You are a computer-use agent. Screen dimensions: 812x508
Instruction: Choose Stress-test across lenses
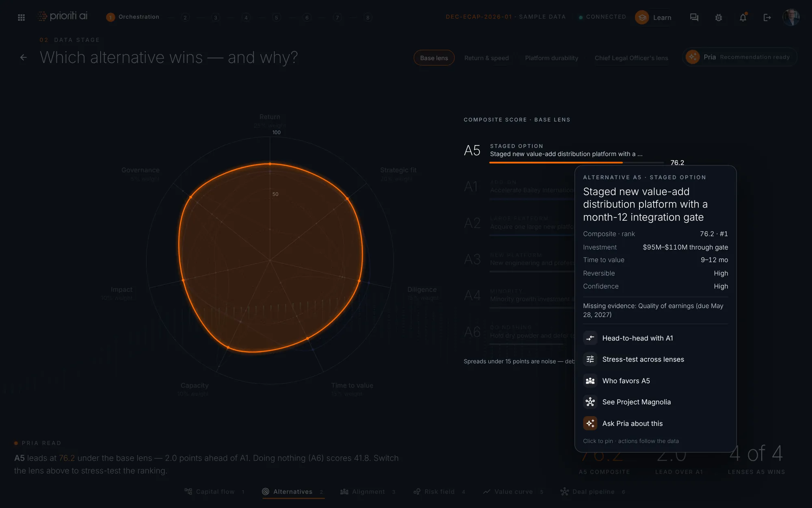tap(655, 359)
